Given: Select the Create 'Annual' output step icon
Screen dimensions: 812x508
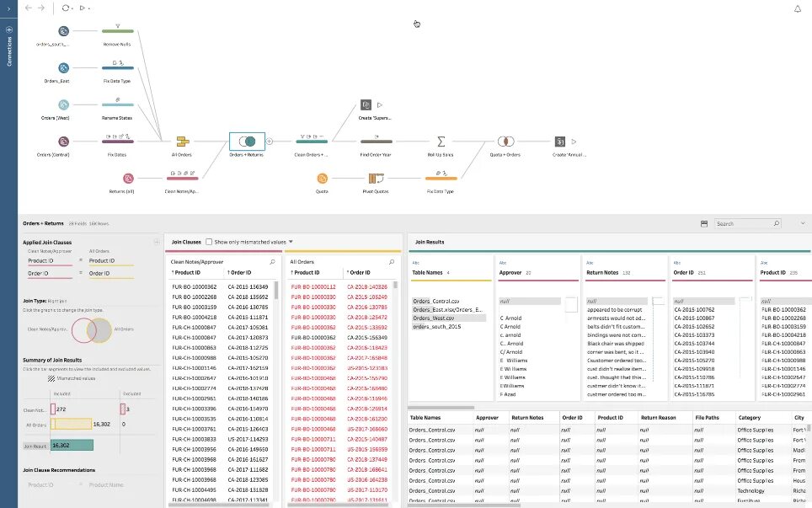Looking at the screenshot, I should [560, 142].
